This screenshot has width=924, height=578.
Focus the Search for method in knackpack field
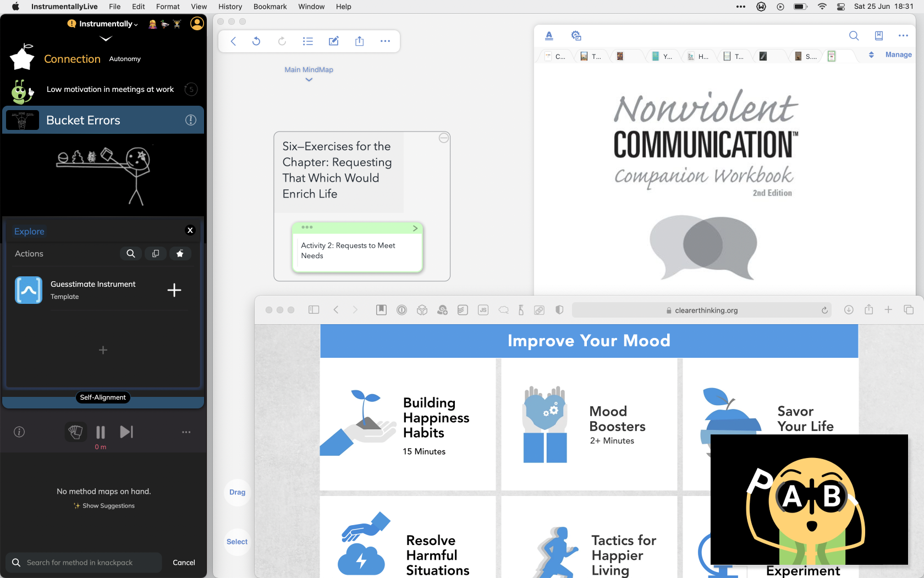click(84, 563)
